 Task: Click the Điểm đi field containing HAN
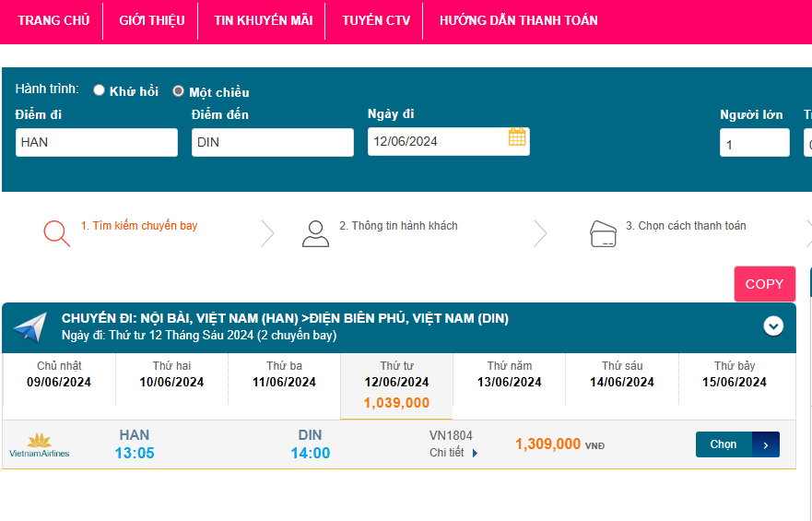click(96, 142)
